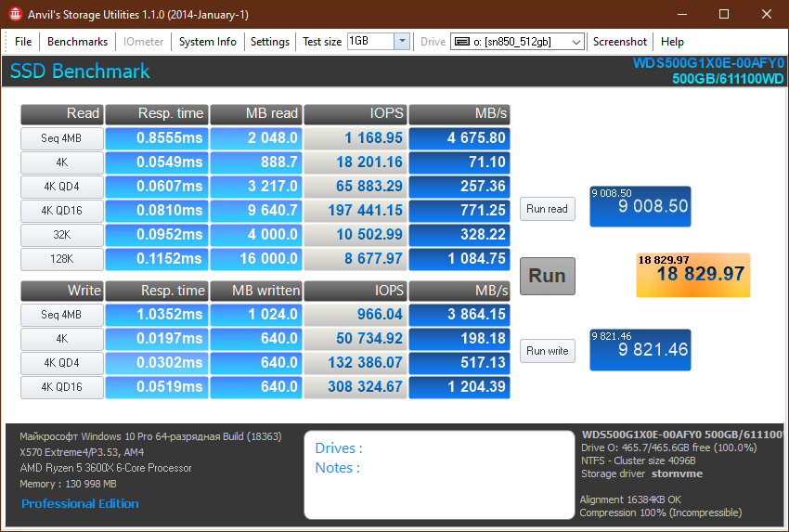Click the Write Seq 4MB test button
The image size is (789, 532).
point(62,315)
